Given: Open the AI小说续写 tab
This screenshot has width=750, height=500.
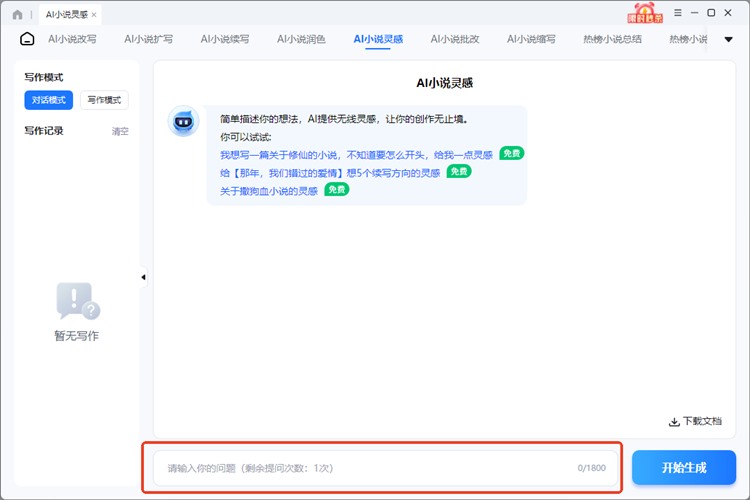Looking at the screenshot, I should 225,39.
